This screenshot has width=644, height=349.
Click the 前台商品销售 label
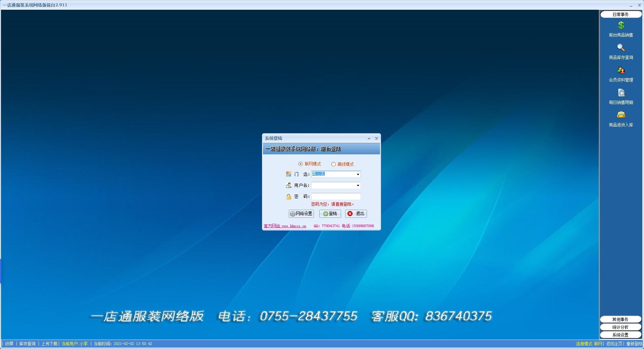[621, 35]
